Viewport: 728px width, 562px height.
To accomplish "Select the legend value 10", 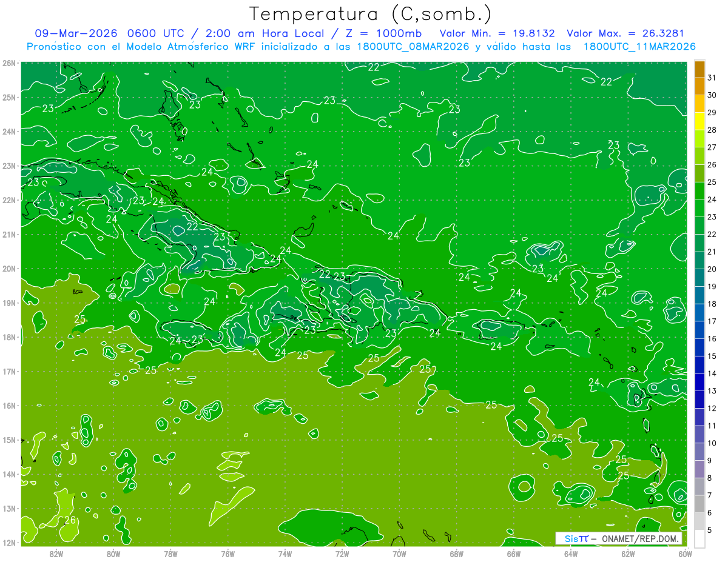I will pos(712,443).
